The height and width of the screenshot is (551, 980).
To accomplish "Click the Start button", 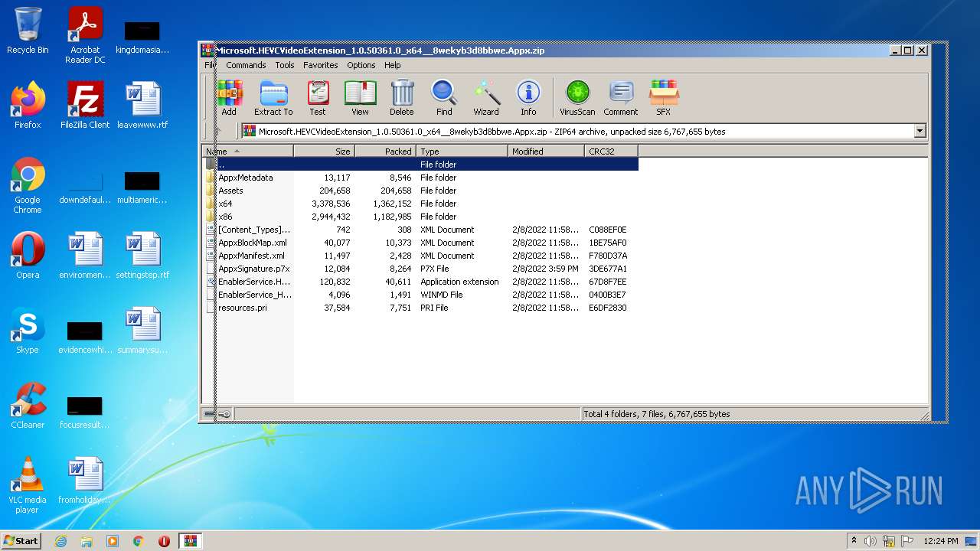I will click(21, 540).
